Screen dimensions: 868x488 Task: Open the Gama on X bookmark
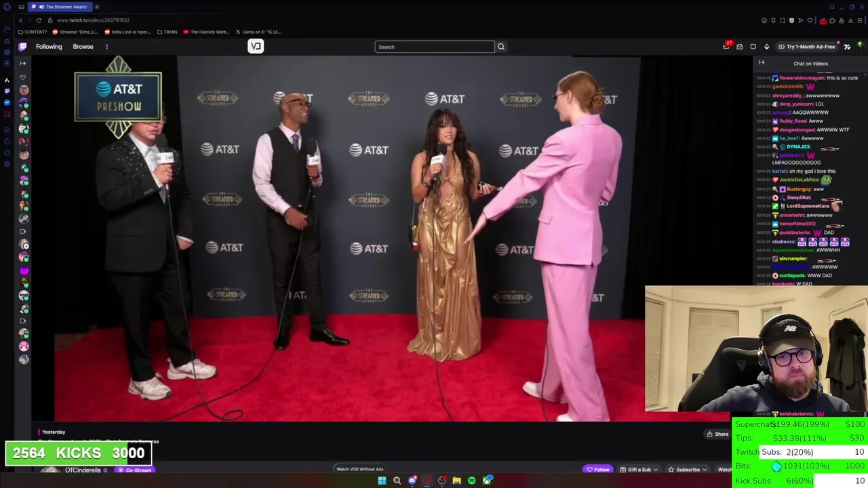click(258, 32)
